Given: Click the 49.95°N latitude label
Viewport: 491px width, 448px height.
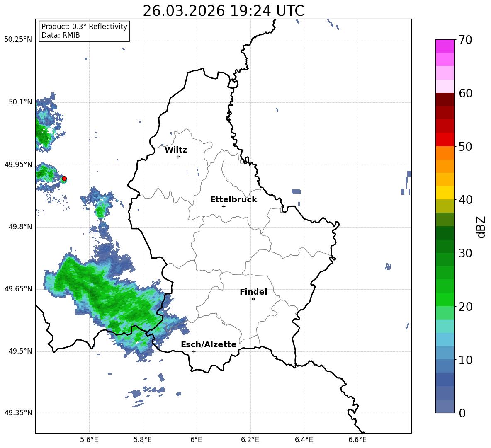Looking at the screenshot, I should tap(18, 164).
